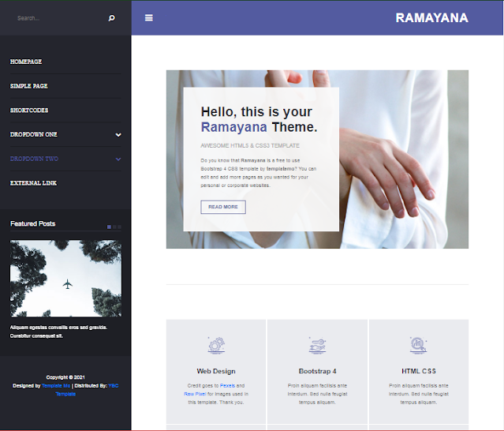The height and width of the screenshot is (431, 504).
Task: Open the Simple Page menu item
Action: click(29, 86)
